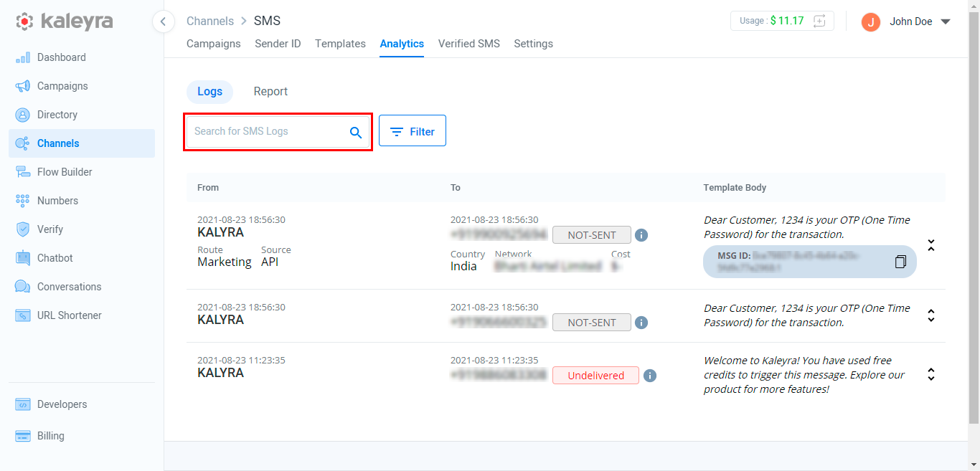Click the Verify shield icon
980x471 pixels.
click(x=23, y=229)
